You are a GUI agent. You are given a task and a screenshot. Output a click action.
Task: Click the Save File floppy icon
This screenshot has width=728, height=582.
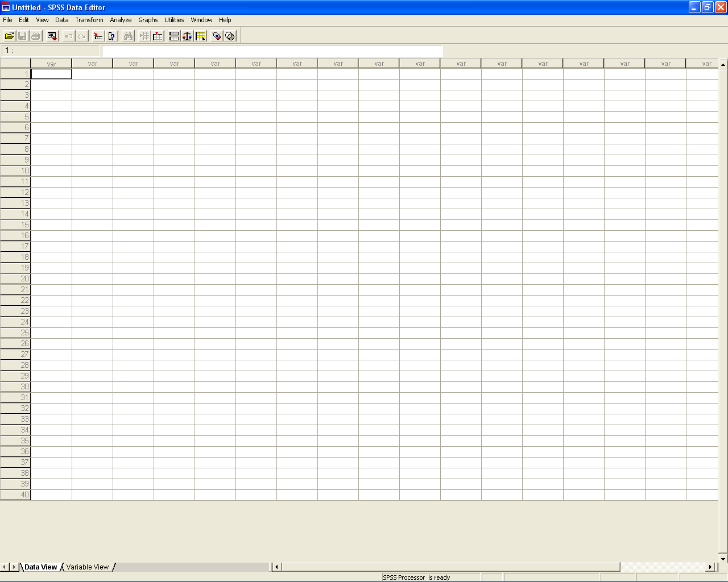point(23,36)
